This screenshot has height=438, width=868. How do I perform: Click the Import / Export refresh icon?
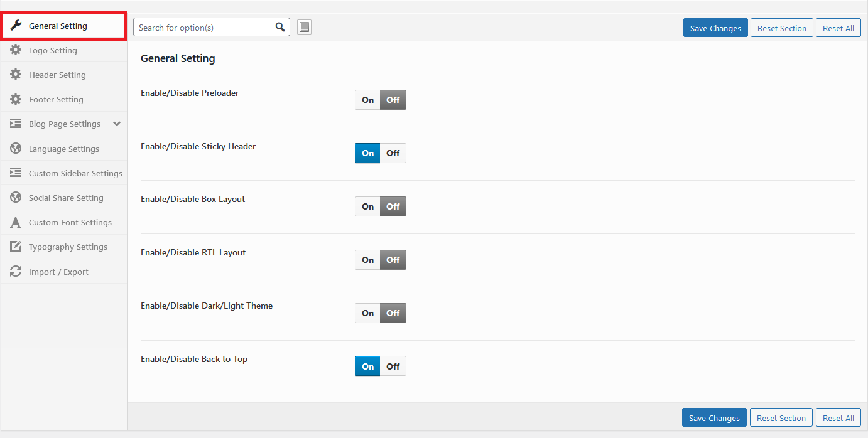coord(16,272)
